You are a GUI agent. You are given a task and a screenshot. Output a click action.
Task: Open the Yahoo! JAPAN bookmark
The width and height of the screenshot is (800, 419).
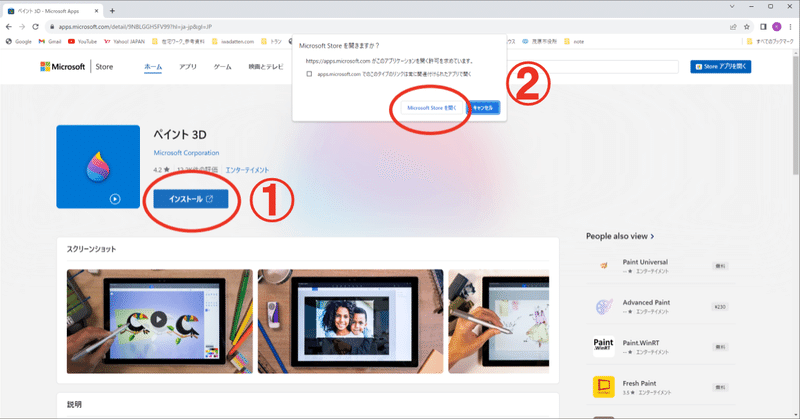[124, 41]
